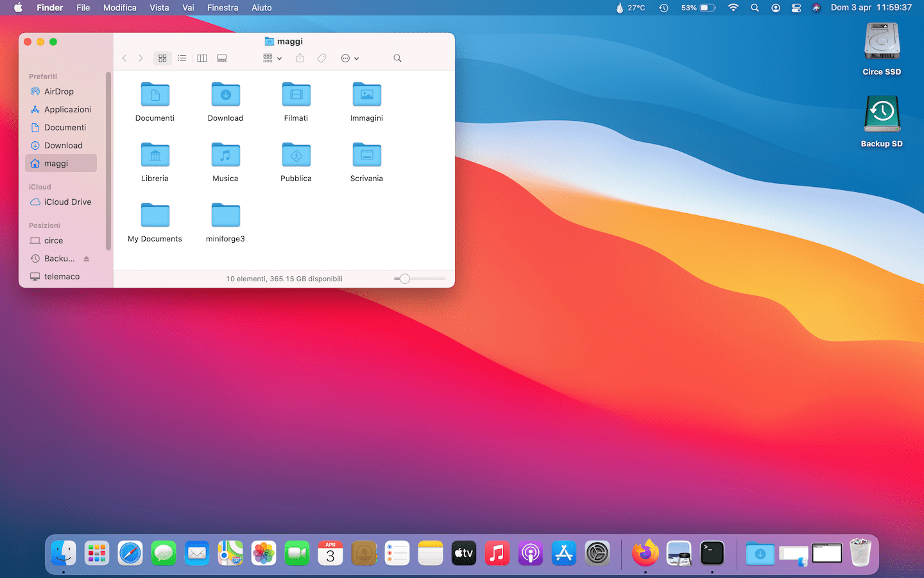Open the group-by dropdown in the toolbar
Viewport: 924px width, 578px height.
point(272,58)
